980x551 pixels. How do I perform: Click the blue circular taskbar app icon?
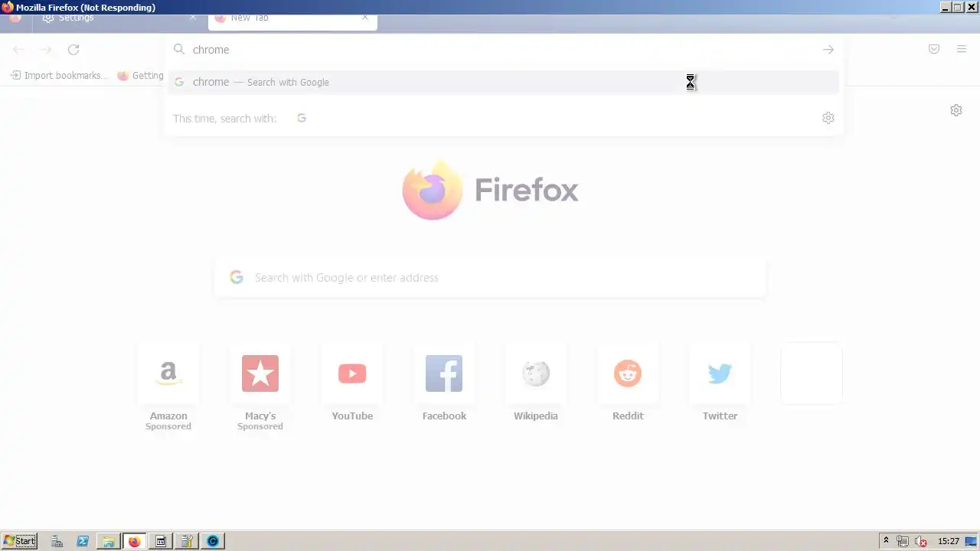click(213, 541)
